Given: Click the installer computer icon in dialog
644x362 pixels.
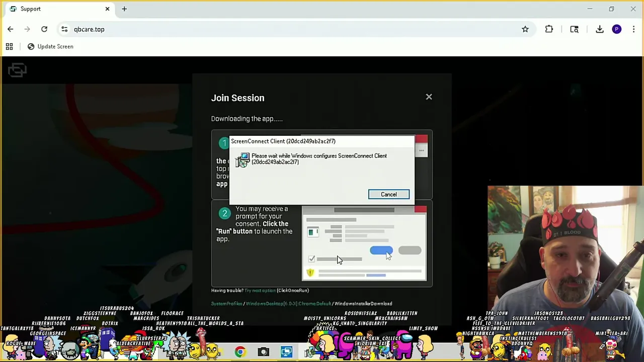Looking at the screenshot, I should tap(243, 160).
